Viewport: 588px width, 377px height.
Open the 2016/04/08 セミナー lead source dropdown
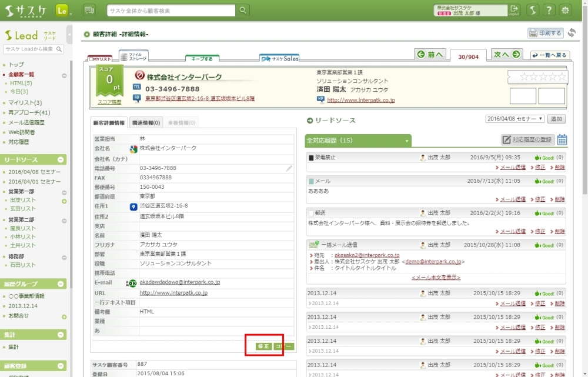tap(515, 119)
